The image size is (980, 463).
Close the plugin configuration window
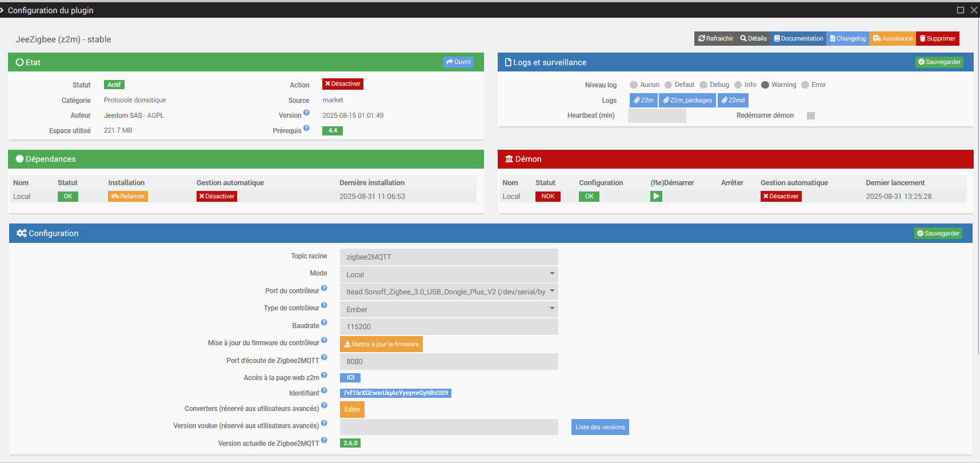[x=974, y=10]
